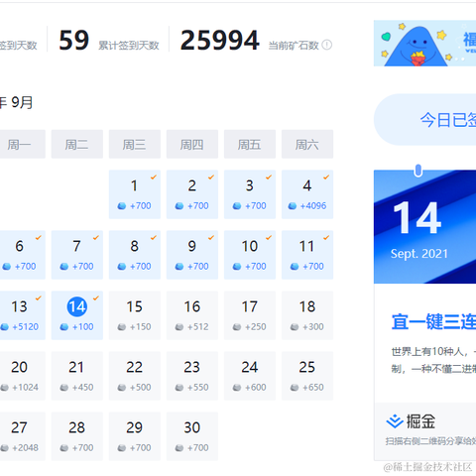This screenshot has height=476, width=476.
Task: Select day 24 cell with +600
Action: point(250,376)
